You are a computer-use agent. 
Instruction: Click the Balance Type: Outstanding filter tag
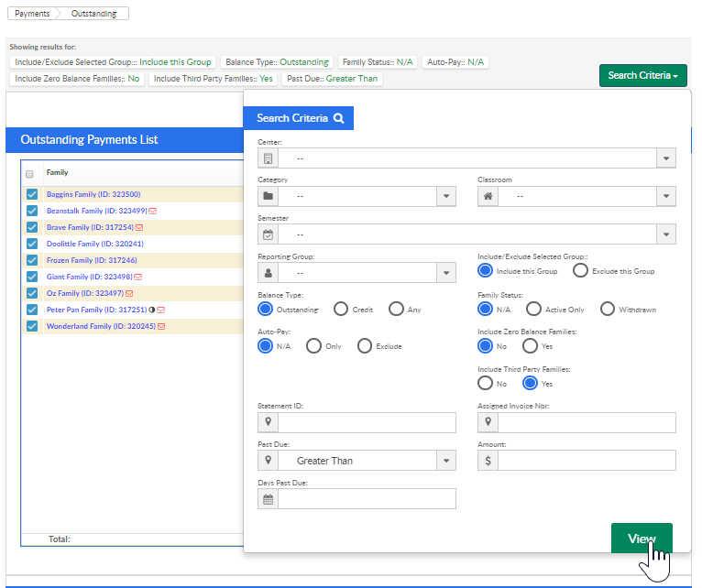(x=277, y=62)
